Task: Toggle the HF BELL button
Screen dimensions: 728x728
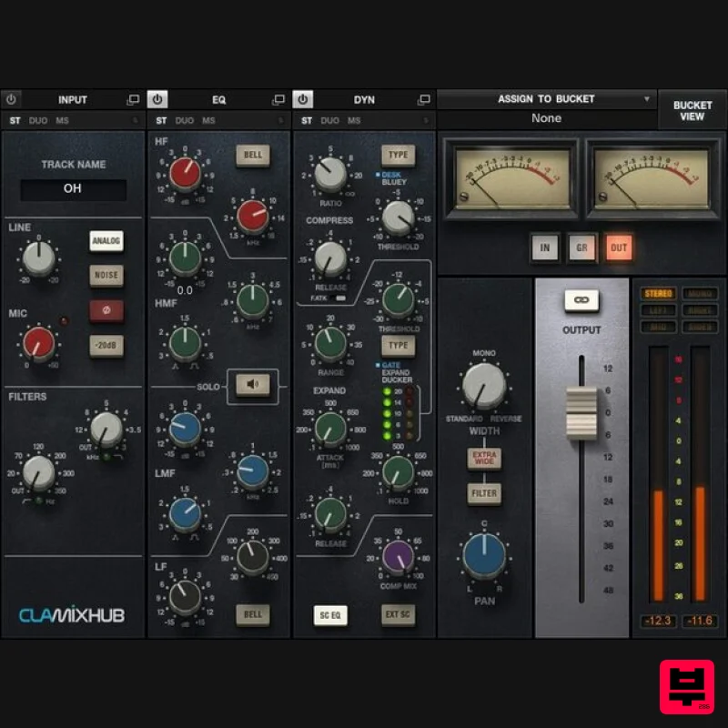Action: (x=253, y=155)
